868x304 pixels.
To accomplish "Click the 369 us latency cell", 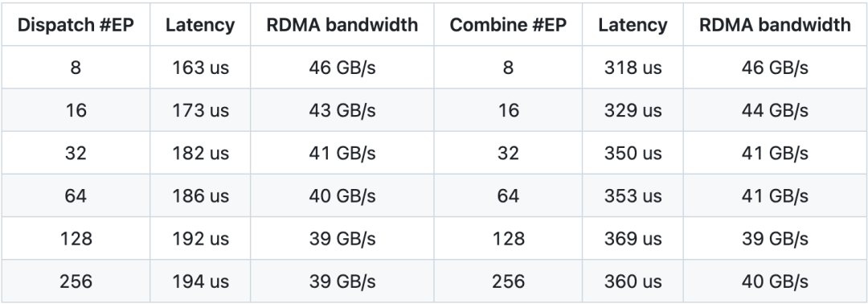I will point(633,238).
